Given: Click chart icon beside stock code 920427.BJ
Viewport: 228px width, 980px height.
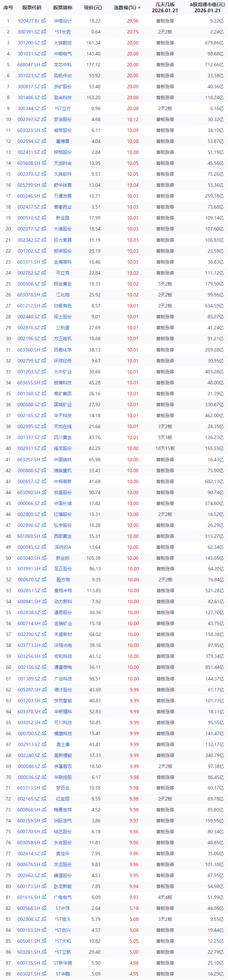Looking at the screenshot, I should [x=44, y=21].
